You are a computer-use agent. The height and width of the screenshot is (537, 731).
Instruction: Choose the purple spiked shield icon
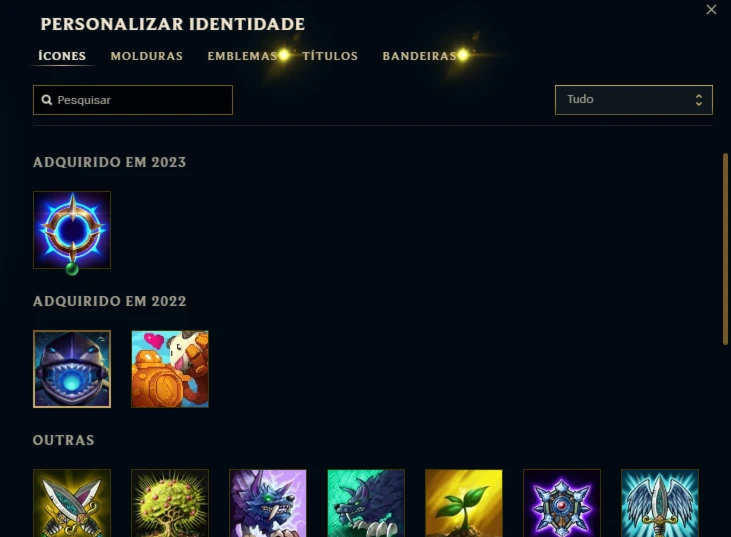point(562,503)
